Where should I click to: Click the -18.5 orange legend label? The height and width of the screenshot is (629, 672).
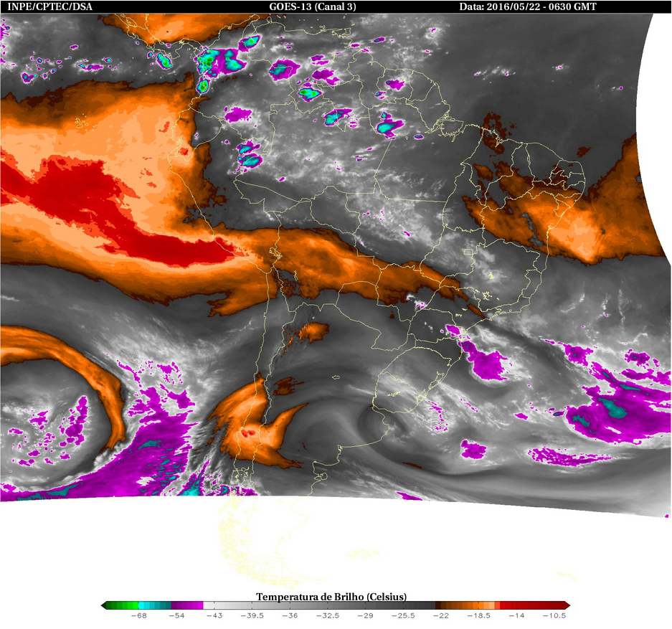tap(478, 615)
